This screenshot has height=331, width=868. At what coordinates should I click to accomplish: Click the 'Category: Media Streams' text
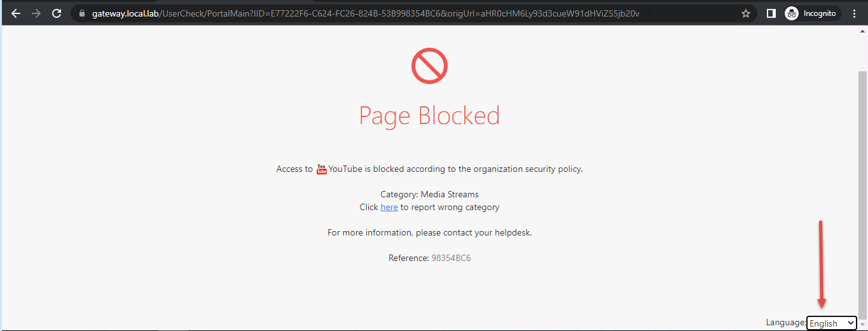[x=430, y=195]
